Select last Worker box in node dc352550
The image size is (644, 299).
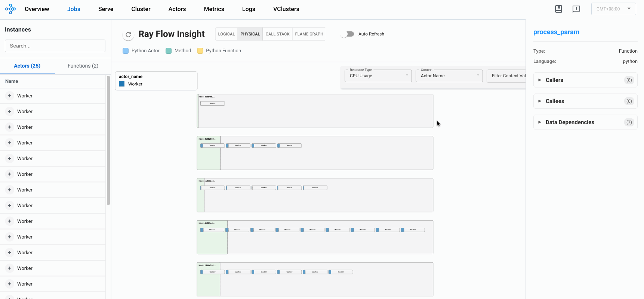click(x=289, y=146)
